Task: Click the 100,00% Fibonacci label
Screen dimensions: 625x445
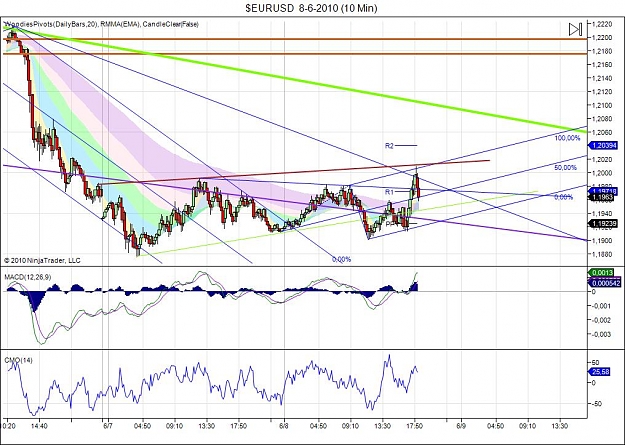Action: (568, 138)
